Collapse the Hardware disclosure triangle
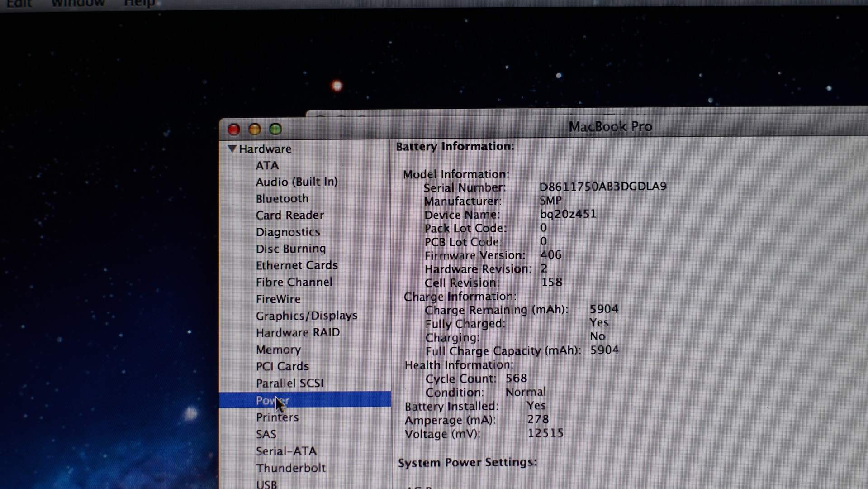The width and height of the screenshot is (868, 489). coord(232,149)
